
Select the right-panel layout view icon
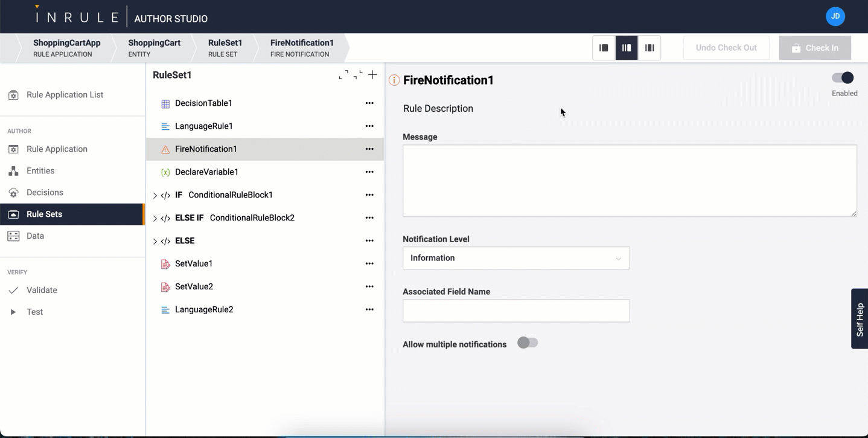[649, 48]
